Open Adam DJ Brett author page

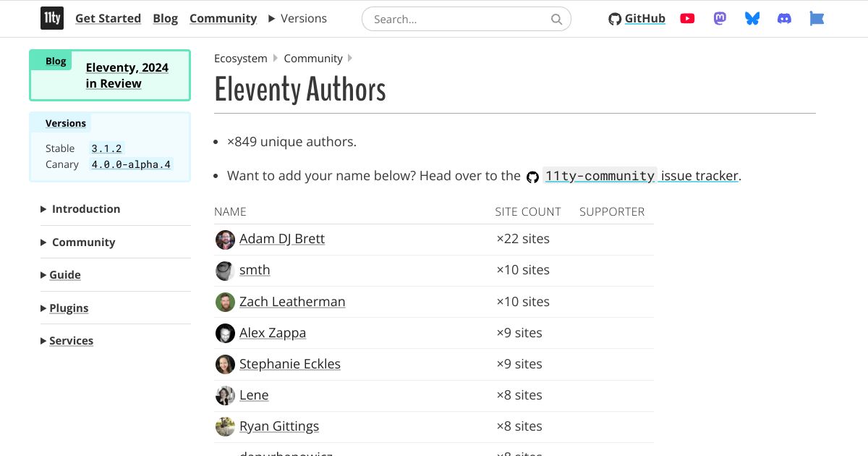(x=282, y=239)
